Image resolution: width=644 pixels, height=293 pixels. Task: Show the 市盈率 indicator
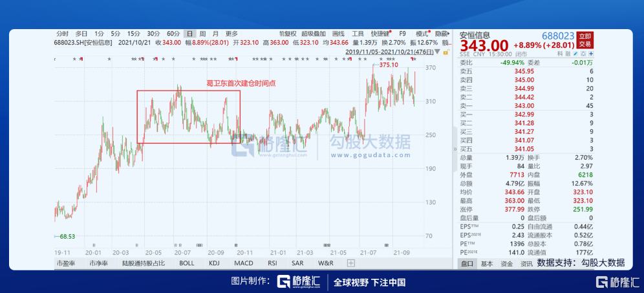pos(66,263)
